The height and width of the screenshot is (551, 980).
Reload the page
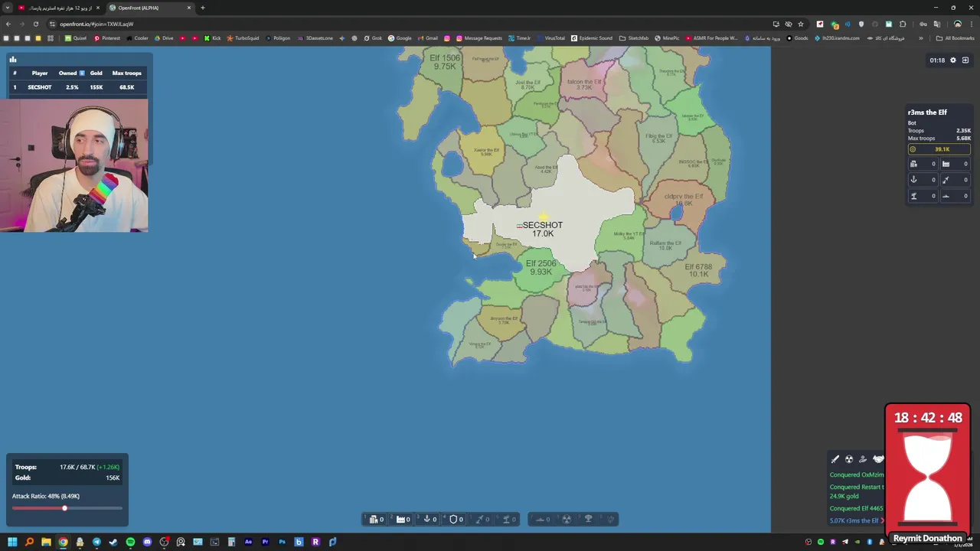click(x=35, y=24)
